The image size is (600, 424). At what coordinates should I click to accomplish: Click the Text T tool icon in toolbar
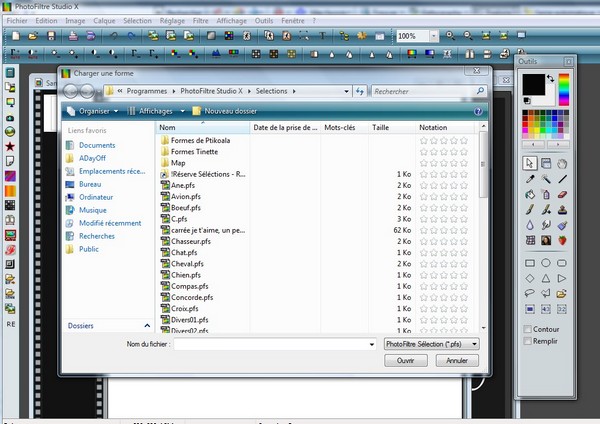[322, 36]
